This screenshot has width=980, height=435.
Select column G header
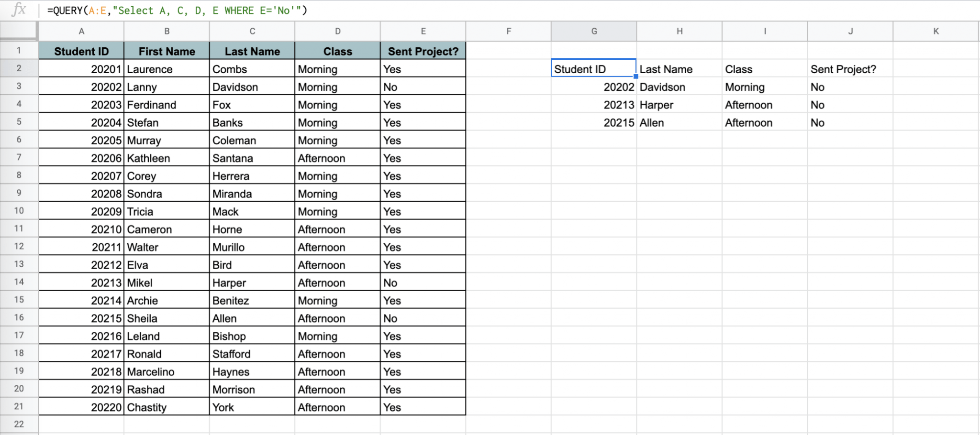click(594, 31)
